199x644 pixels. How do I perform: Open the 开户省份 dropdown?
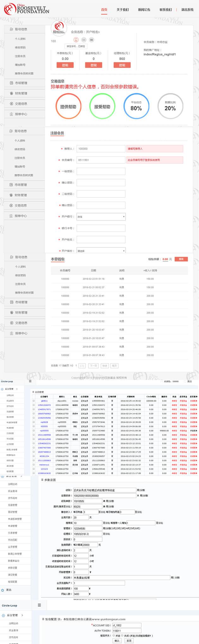[x=101, y=251]
